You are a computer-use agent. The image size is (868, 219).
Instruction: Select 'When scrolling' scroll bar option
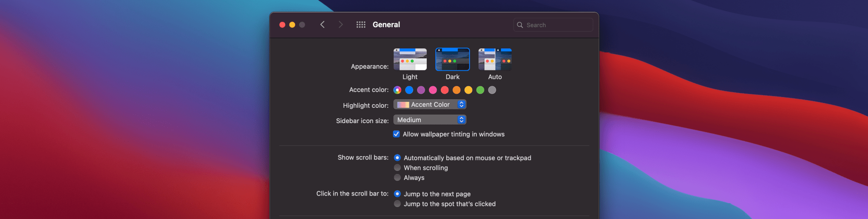point(397,168)
